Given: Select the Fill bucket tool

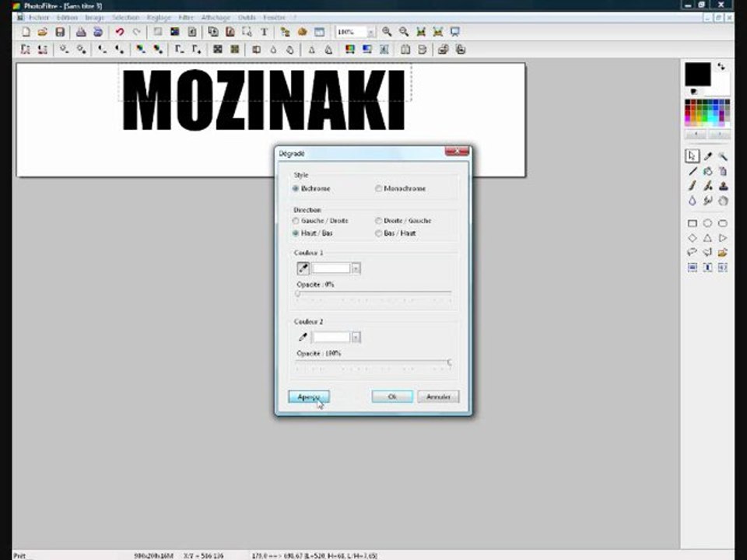Looking at the screenshot, I should [708, 171].
